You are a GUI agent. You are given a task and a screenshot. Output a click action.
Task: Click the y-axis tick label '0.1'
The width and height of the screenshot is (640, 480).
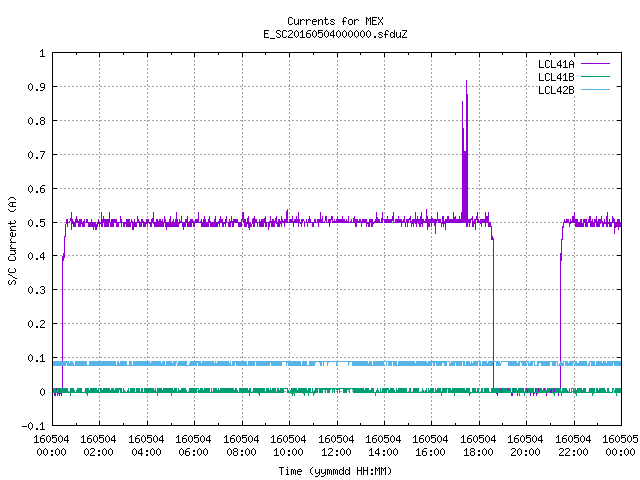(36, 358)
